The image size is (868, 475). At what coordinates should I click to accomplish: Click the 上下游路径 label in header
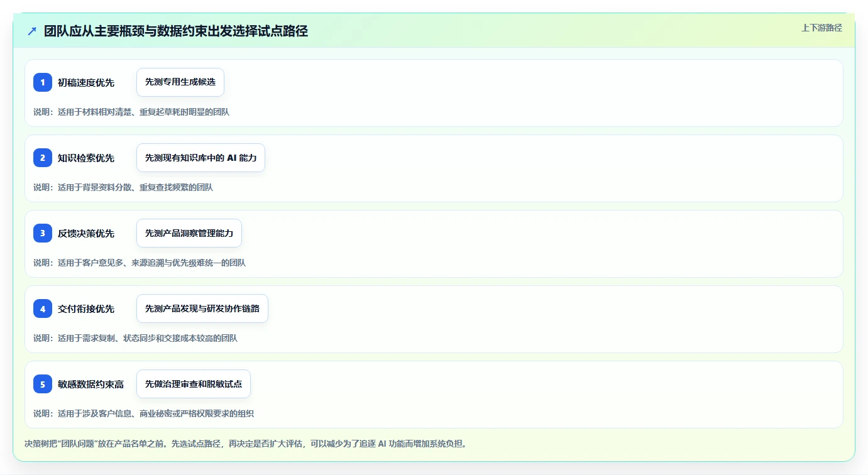coord(821,28)
